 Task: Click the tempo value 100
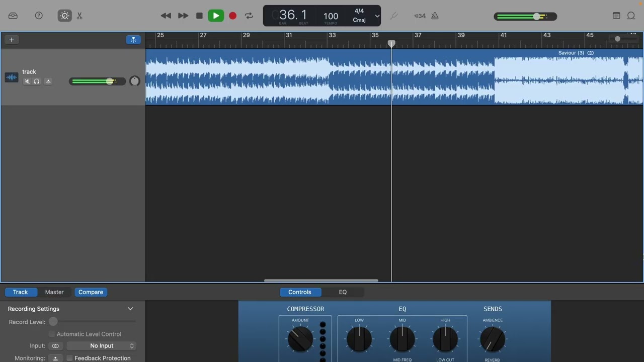tap(331, 16)
